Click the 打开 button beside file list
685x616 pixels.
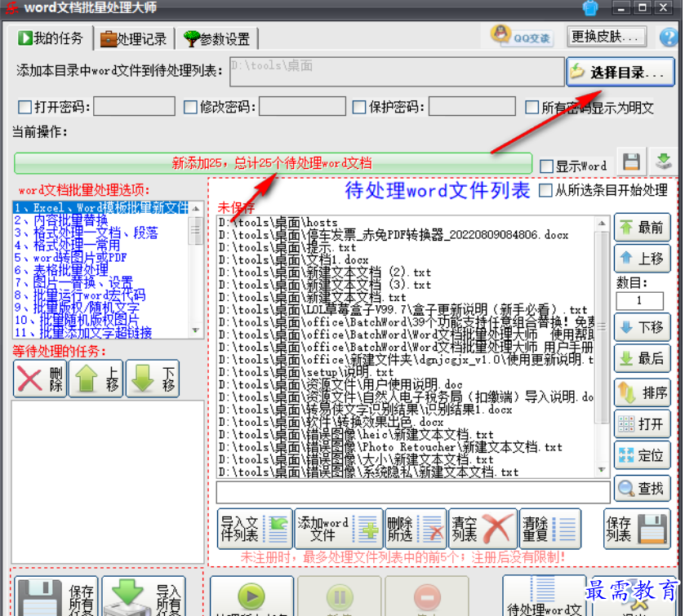(643, 423)
